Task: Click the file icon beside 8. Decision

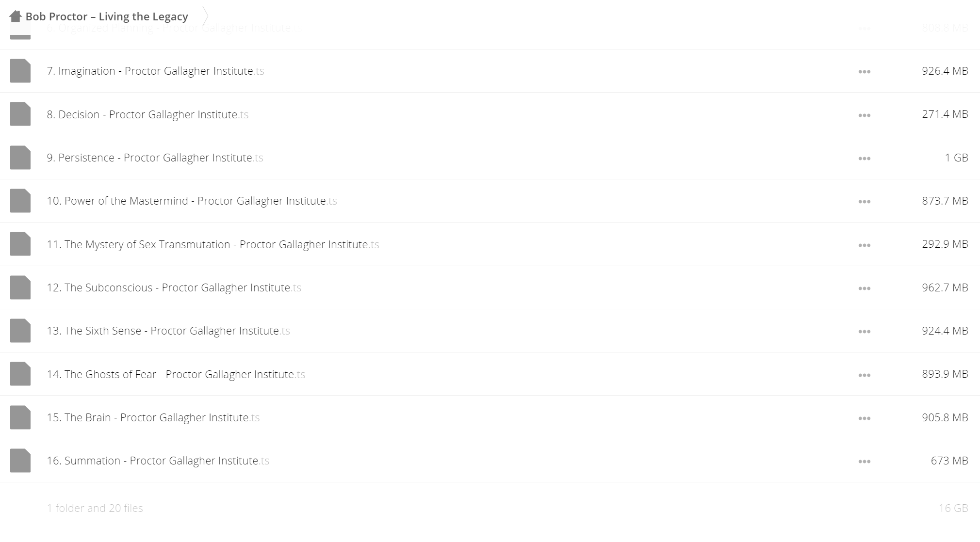Action: pyautogui.click(x=20, y=114)
